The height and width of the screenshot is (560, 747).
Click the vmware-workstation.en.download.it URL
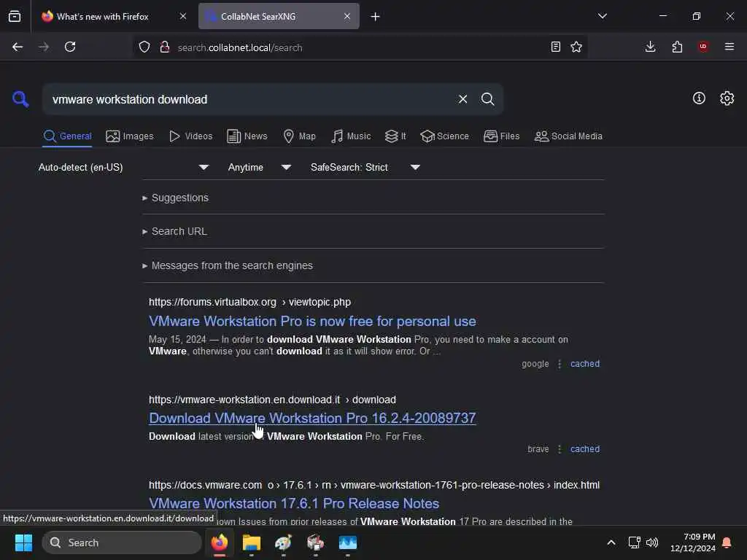(272, 400)
